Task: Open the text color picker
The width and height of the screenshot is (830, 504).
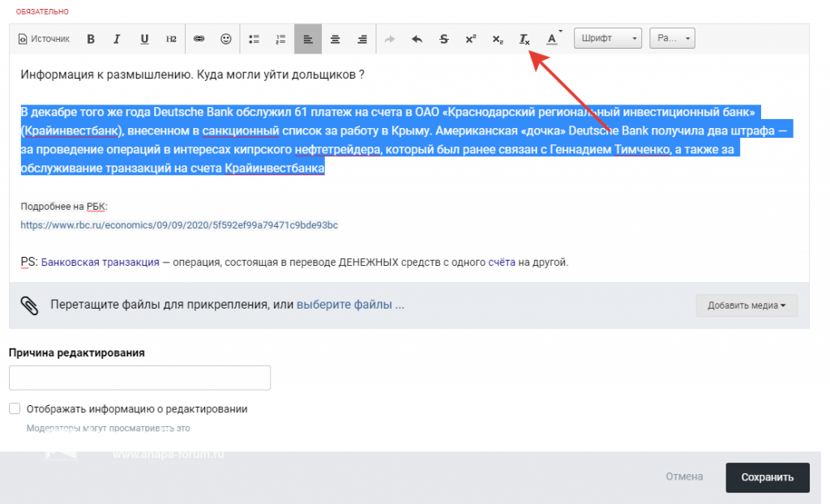Action: pos(553,39)
